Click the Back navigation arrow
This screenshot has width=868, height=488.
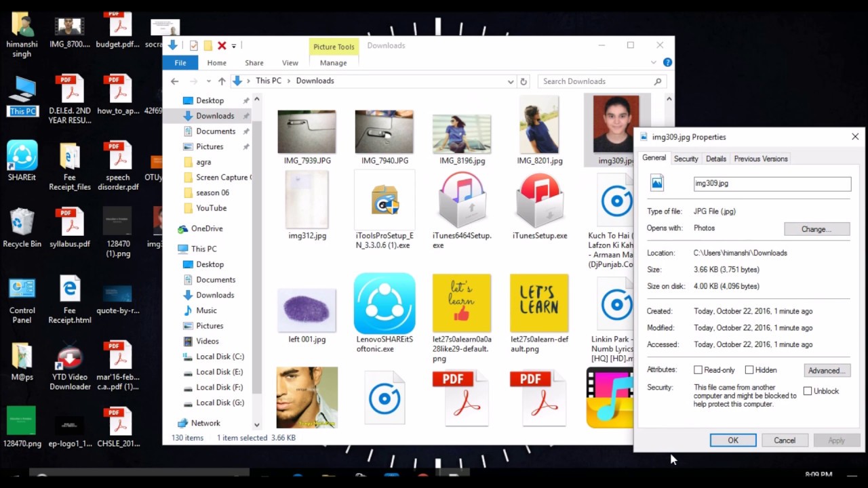coord(175,81)
